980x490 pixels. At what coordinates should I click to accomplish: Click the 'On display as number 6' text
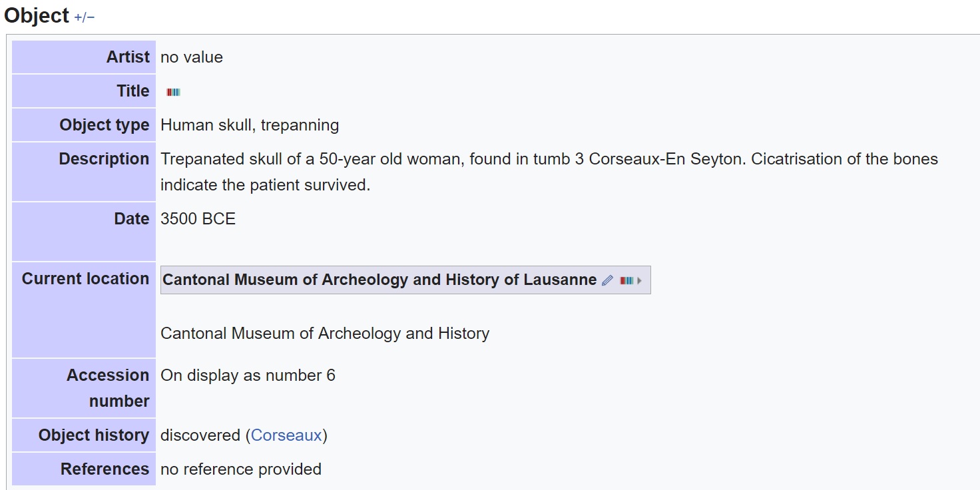point(248,375)
